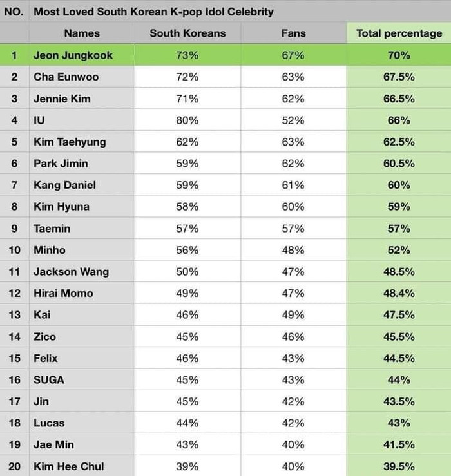Select the South Koreans column header
Image resolution: width=451 pixels, height=476 pixels.
[x=187, y=33]
